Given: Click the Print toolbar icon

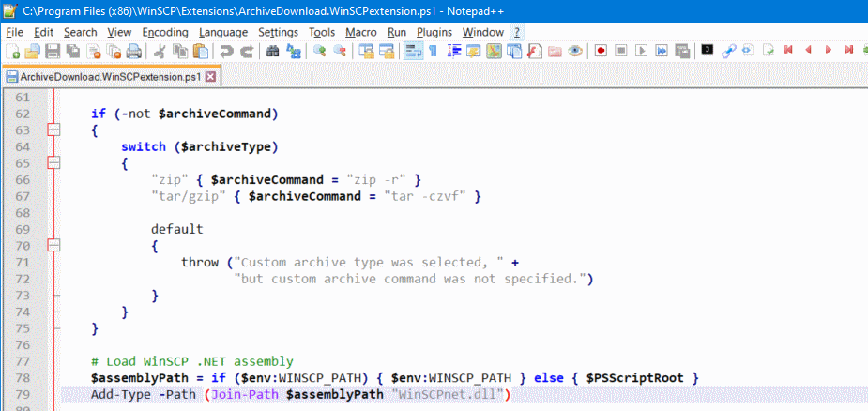Looking at the screenshot, I should (134, 51).
